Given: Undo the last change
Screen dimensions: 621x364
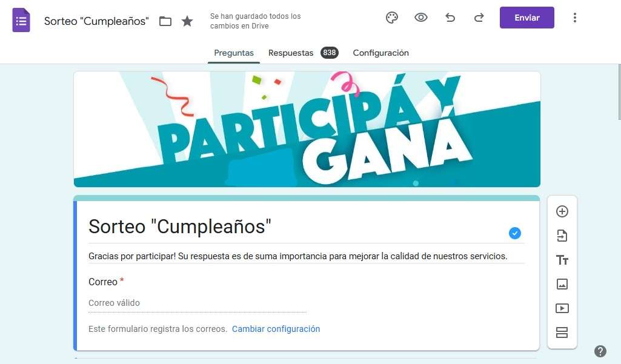Looking at the screenshot, I should point(450,18).
